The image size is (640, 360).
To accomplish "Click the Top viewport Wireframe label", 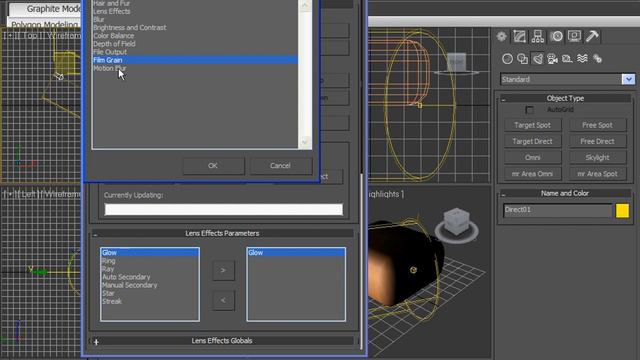I will [x=64, y=36].
